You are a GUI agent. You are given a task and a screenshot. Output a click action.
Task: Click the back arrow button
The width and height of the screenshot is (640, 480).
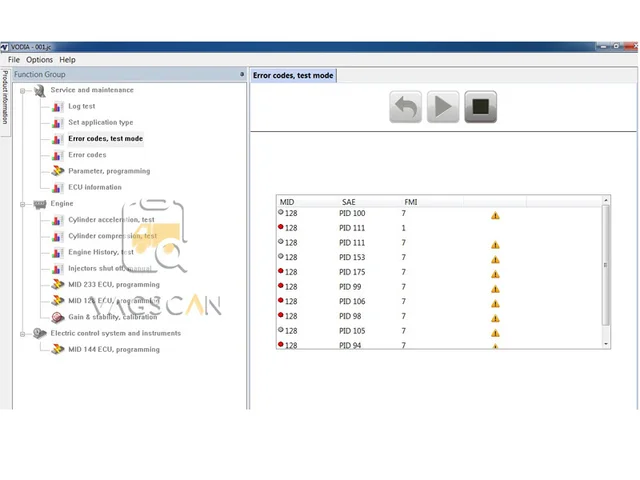[x=405, y=107]
